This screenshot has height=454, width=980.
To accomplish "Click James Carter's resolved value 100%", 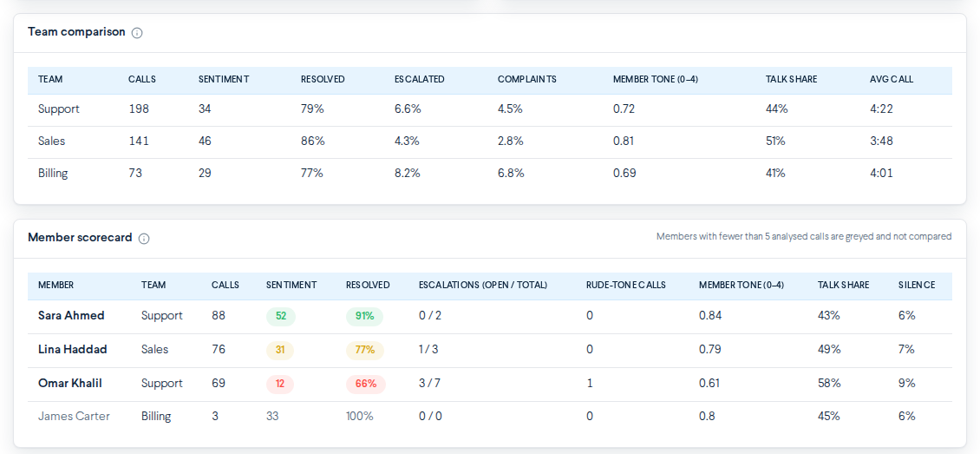I will 359,417.
